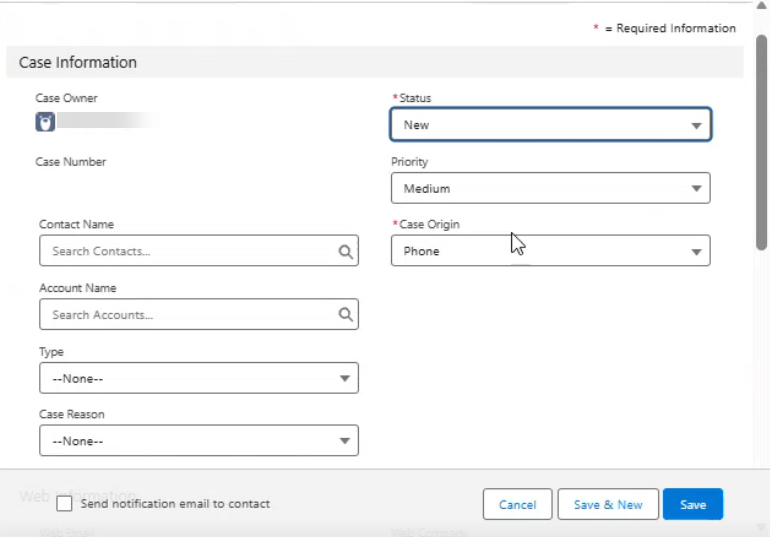Open the Status dropdown showing New
Image resolution: width=770 pixels, height=537 pixels.
pyautogui.click(x=550, y=125)
